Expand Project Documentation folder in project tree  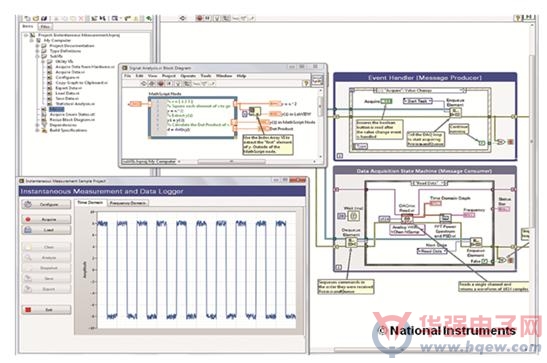pos(38,46)
